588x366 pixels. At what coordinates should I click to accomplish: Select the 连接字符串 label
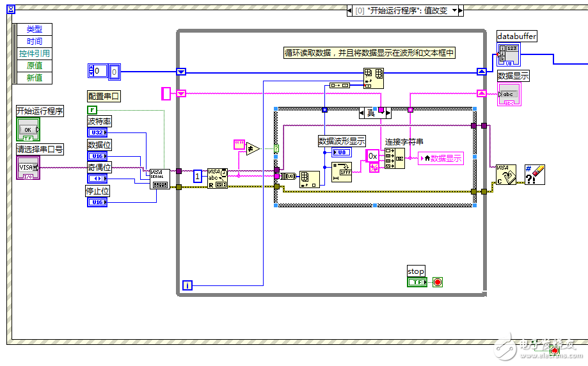(x=404, y=142)
